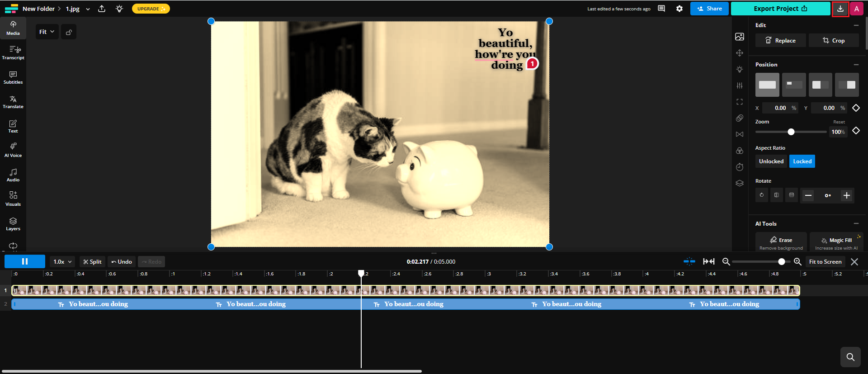Select the right-half position preset
This screenshot has width=868, height=374.
pyautogui.click(x=847, y=85)
